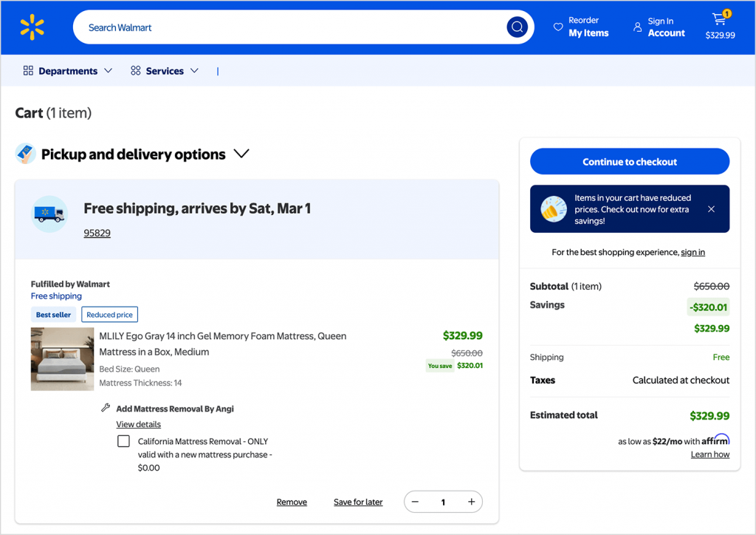756x535 pixels.
Task: Click the shipping truck icon
Action: point(49,208)
